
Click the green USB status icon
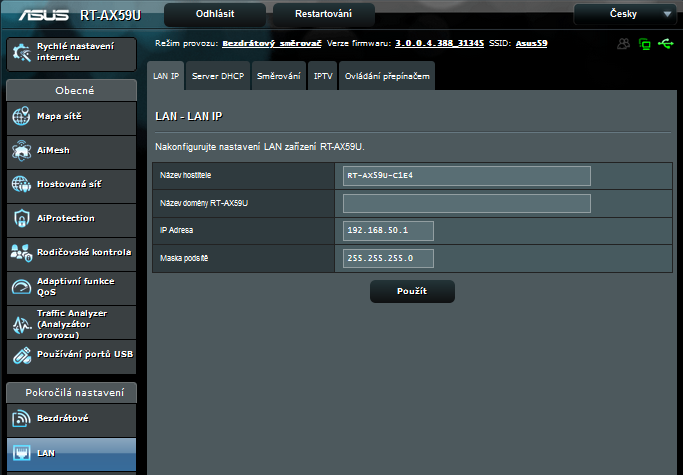click(666, 44)
